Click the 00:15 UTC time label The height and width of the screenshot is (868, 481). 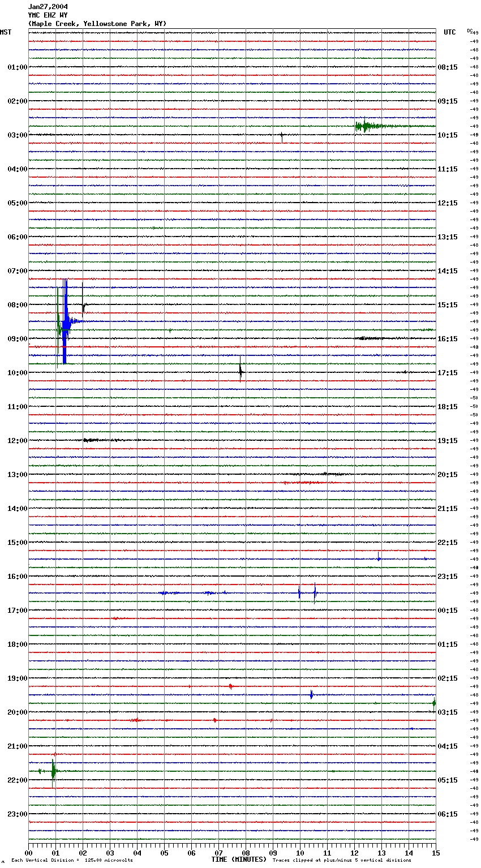[448, 611]
